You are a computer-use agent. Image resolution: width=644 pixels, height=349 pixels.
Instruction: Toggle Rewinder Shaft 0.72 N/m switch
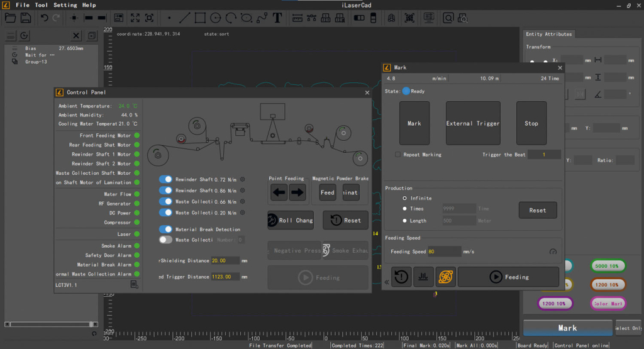[165, 179]
